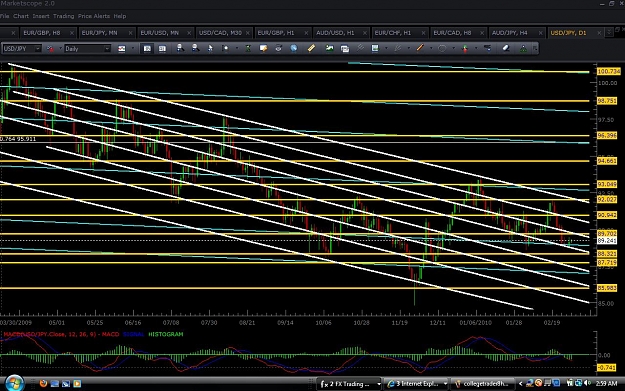Click the green Excel export icon
625x391 pixels.
tap(248, 48)
